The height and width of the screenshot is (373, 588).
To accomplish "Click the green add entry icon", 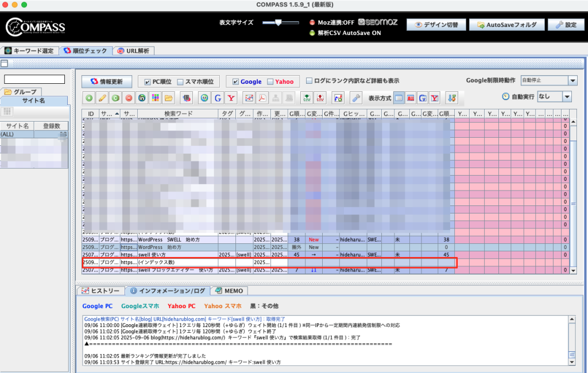I will coord(89,98).
